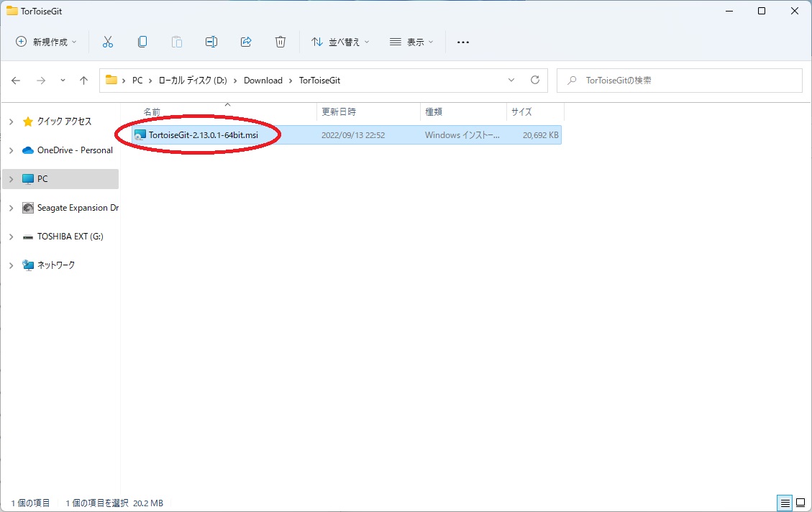Viewport: 812px width, 512px height.
Task: Select PC in navigation pane
Action: (x=42, y=179)
